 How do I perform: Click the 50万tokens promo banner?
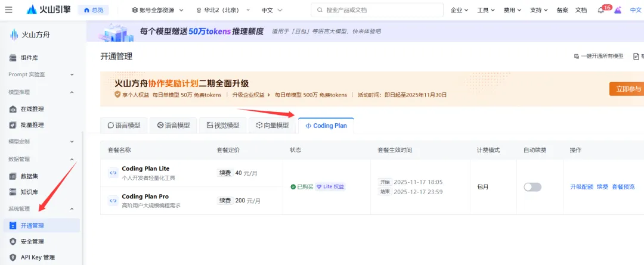click(x=365, y=31)
